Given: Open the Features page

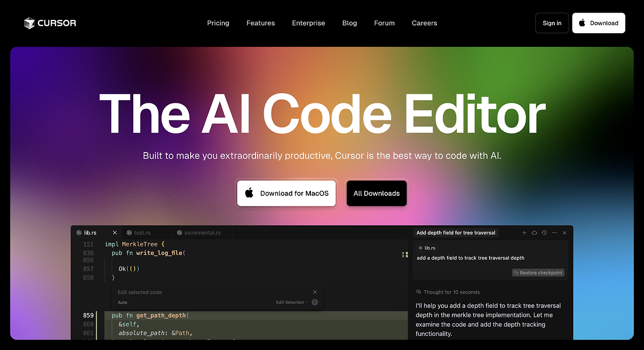Looking at the screenshot, I should tap(261, 23).
